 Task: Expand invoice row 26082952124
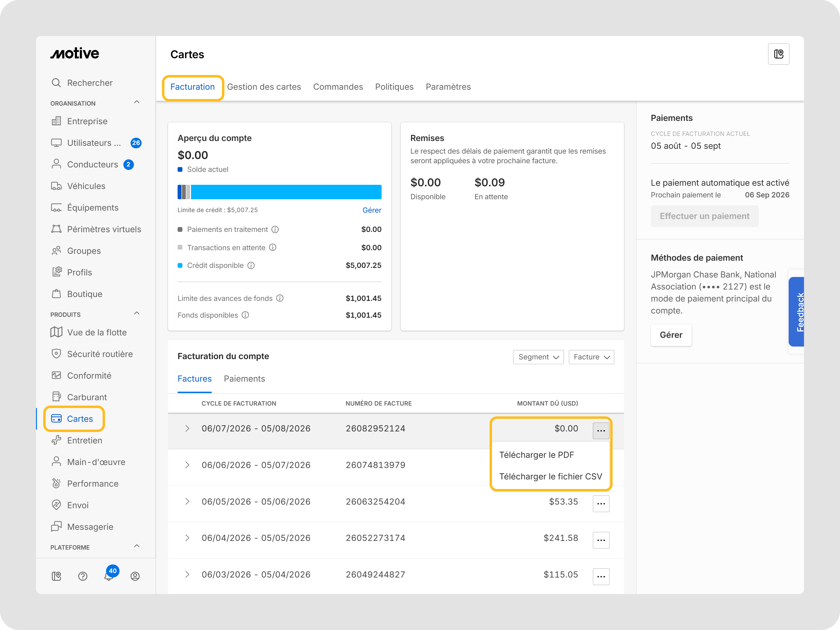pyautogui.click(x=187, y=429)
